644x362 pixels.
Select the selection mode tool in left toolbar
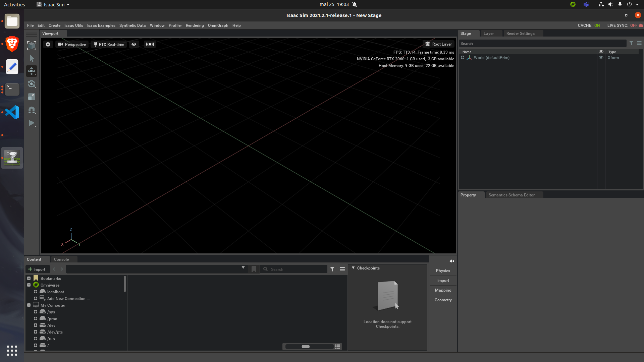(x=32, y=46)
